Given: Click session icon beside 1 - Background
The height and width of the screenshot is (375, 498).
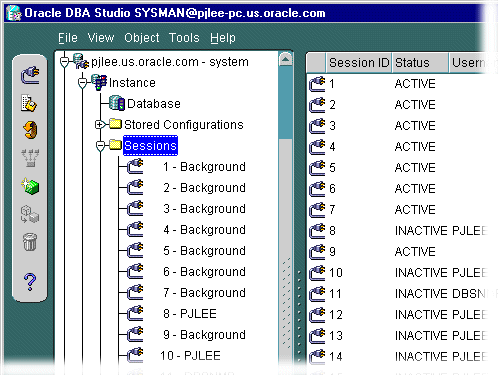Looking at the screenshot, I should (x=135, y=166).
